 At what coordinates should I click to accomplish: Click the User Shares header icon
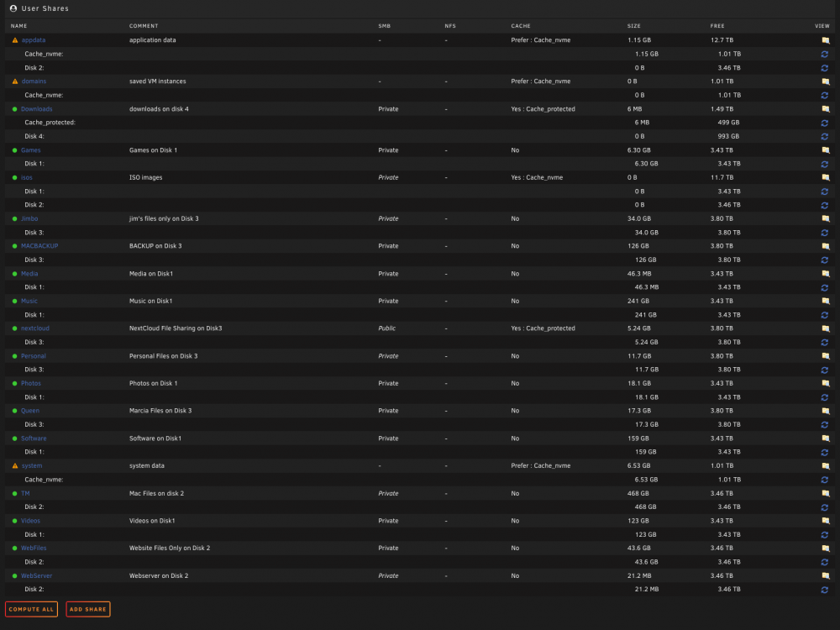point(13,8)
